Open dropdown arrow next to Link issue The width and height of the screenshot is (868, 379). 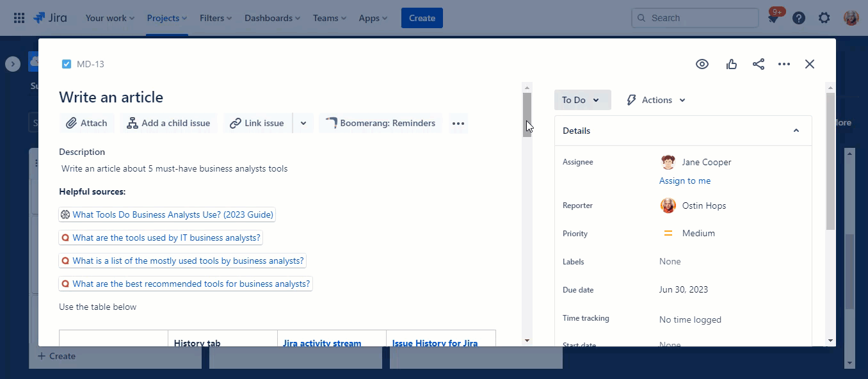pos(303,123)
